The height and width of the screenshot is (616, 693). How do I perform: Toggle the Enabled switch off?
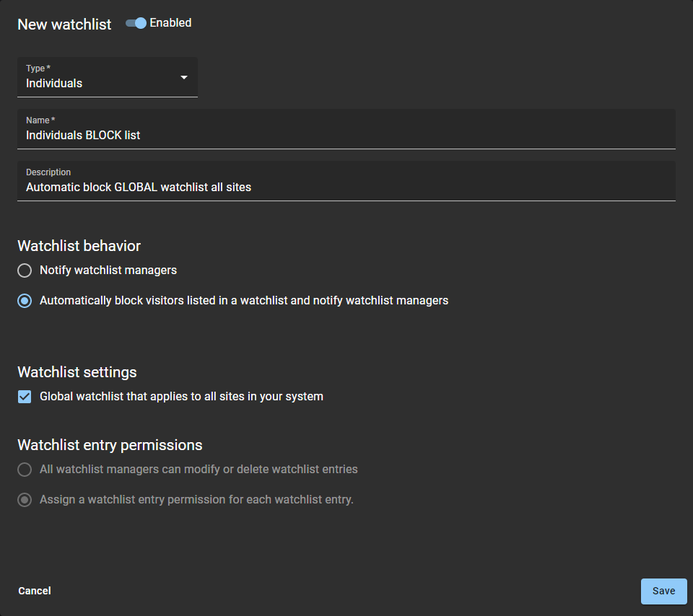(136, 23)
